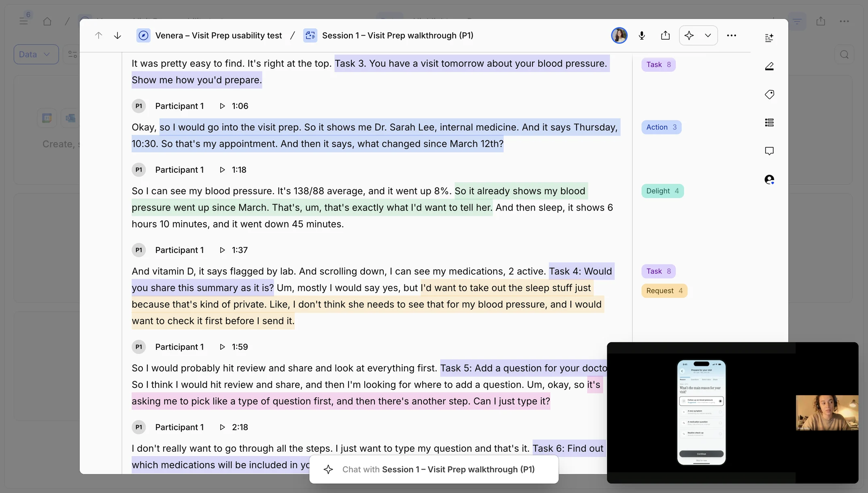Open the Data dropdown in background window
Viewport: 868px width, 493px height.
[36, 54]
